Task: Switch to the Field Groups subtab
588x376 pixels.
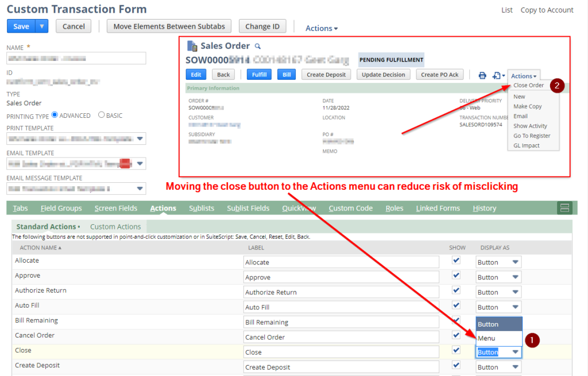Action: pyautogui.click(x=61, y=208)
